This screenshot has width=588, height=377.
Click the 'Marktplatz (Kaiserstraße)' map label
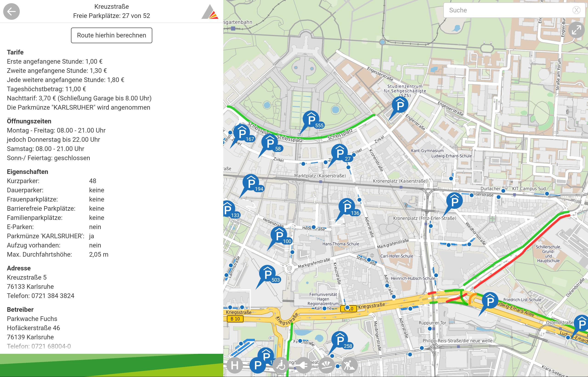click(x=320, y=176)
